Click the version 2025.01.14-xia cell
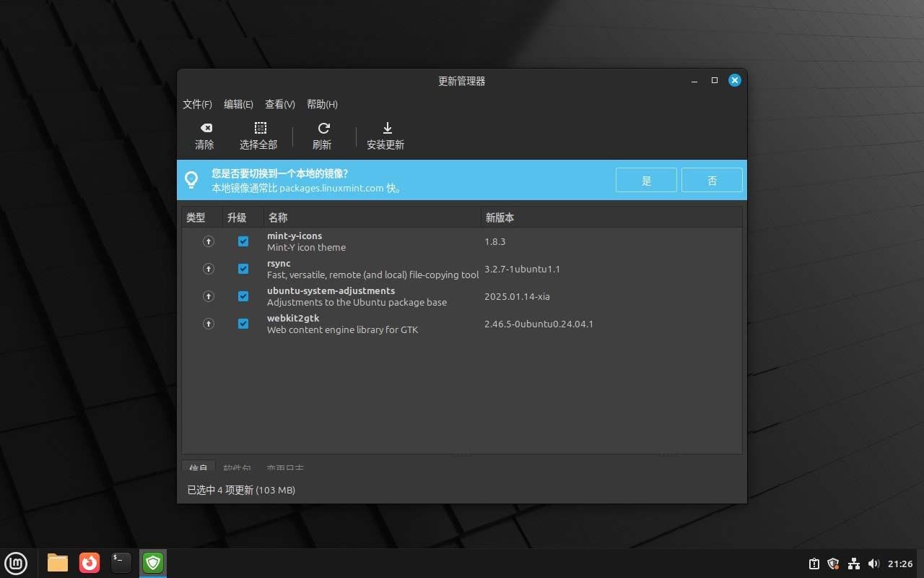The height and width of the screenshot is (578, 924). [518, 296]
